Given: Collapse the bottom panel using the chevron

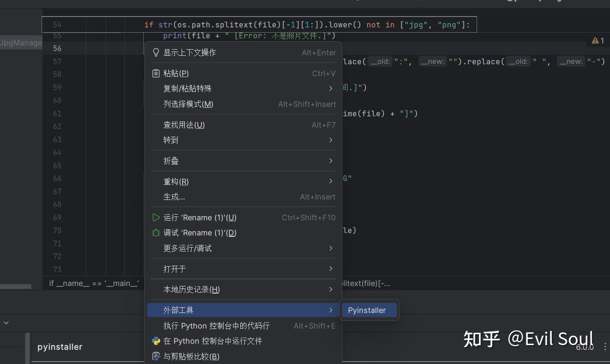Looking at the screenshot, I should click(x=6, y=322).
